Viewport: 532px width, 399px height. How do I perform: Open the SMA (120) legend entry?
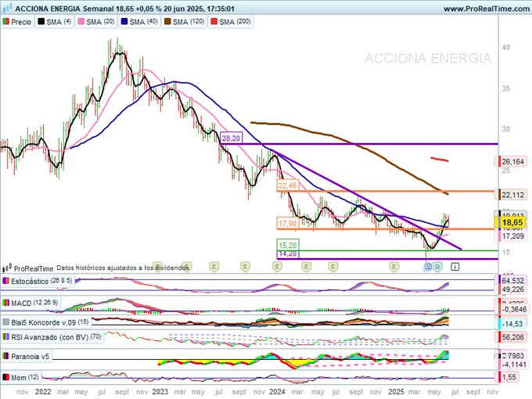[x=184, y=22]
